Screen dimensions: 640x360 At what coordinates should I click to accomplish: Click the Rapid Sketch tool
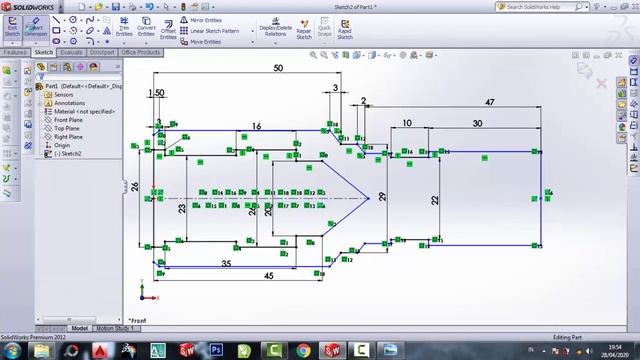click(345, 29)
